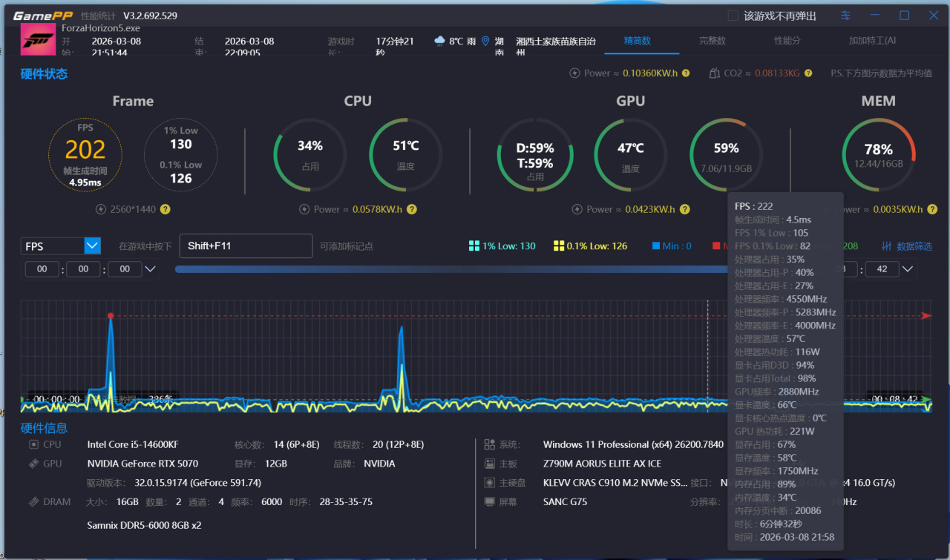Click the 1% Low 130 circle
This screenshot has height=560, width=950.
tap(180, 154)
